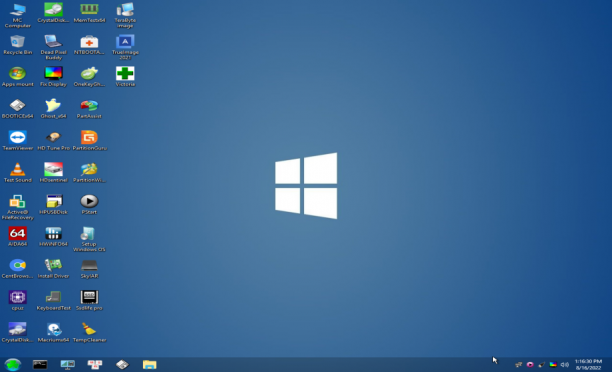
Task: Launch SkyIAR
Action: [x=89, y=269]
